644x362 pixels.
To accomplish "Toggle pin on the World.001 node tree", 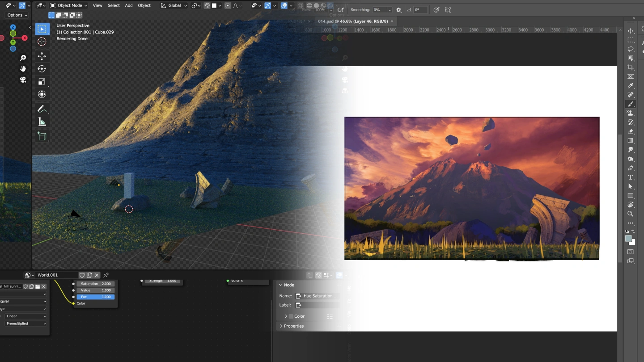I will point(106,275).
